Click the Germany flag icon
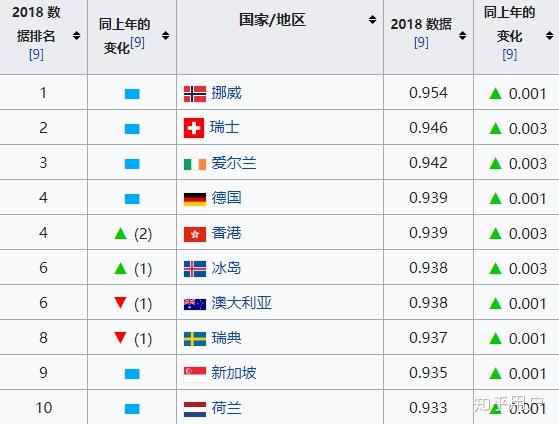 click(195, 199)
